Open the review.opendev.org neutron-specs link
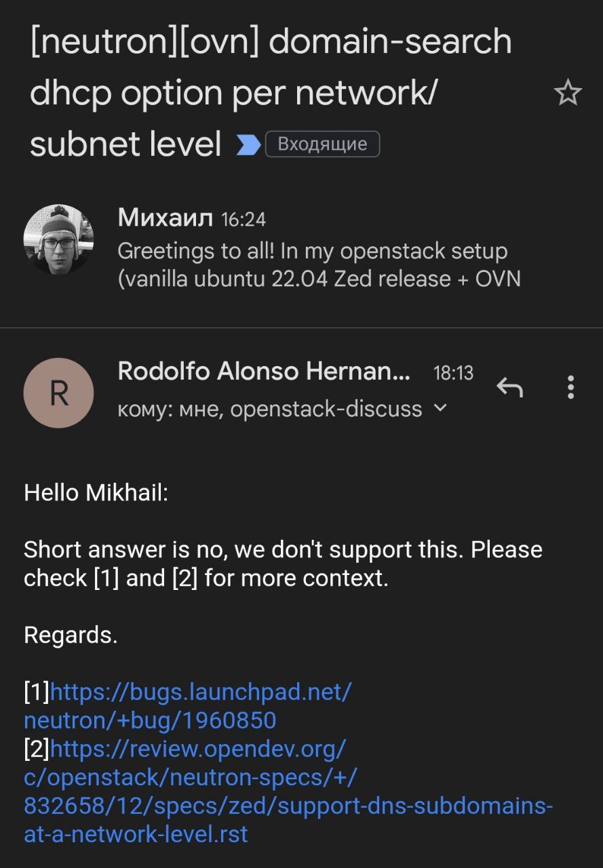This screenshot has width=603, height=868. pos(288,791)
